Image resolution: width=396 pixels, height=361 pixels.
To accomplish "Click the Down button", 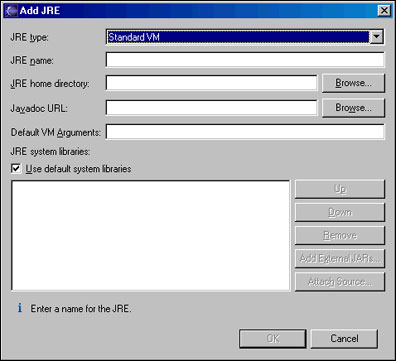I will pyautogui.click(x=340, y=212).
